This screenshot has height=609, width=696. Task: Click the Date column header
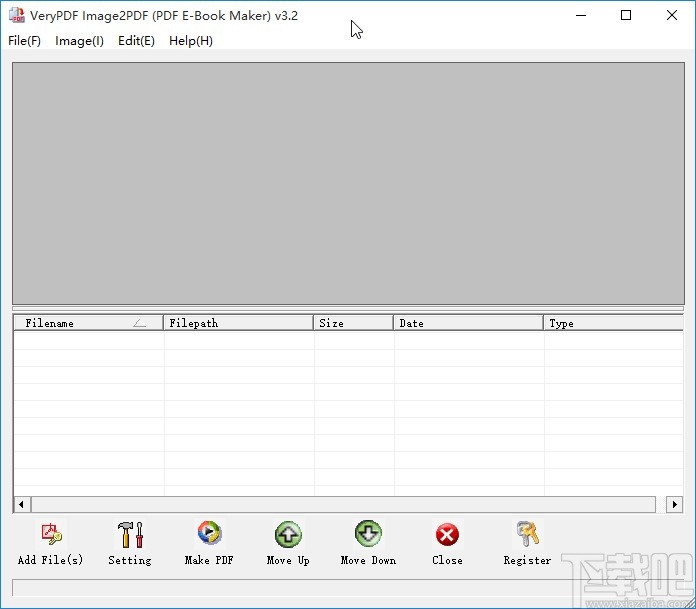click(x=468, y=323)
